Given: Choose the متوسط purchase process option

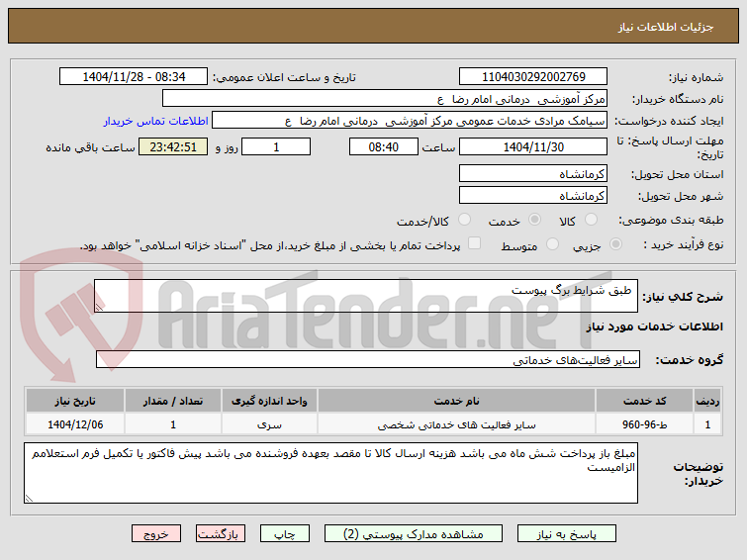Looking at the screenshot, I should point(552,244).
